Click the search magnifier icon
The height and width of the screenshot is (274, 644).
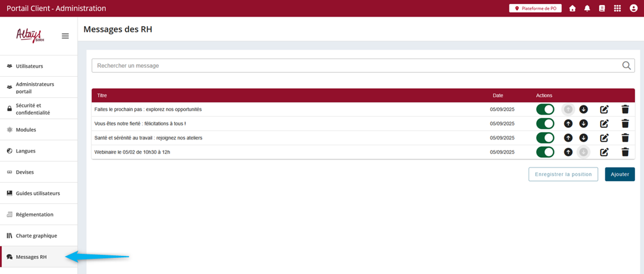click(x=626, y=66)
